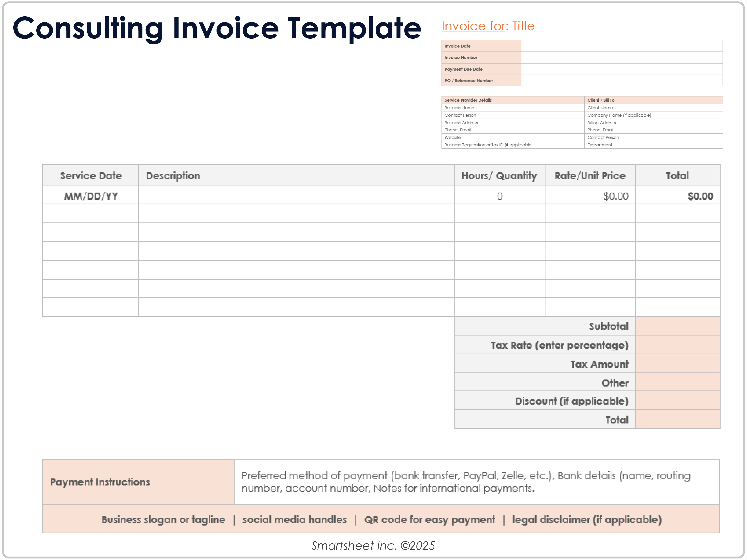Select the Business Name row
The image size is (747, 560).
pyautogui.click(x=459, y=108)
